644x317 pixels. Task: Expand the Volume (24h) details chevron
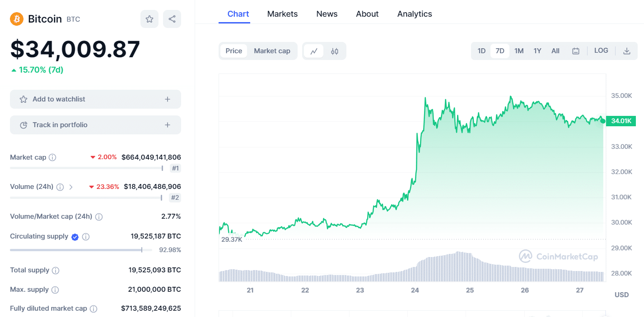(70, 186)
